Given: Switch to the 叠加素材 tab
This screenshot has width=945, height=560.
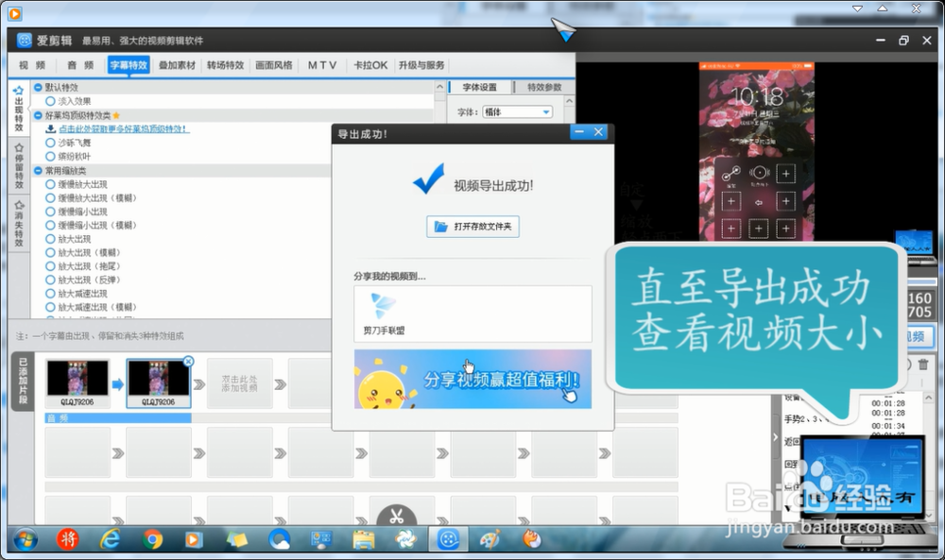Looking at the screenshot, I should point(178,65).
